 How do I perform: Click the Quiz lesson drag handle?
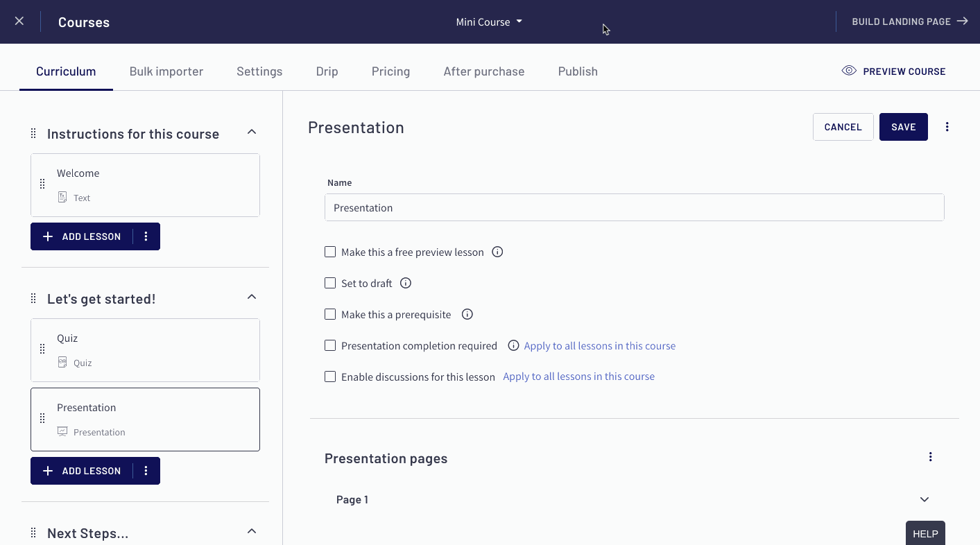point(42,349)
